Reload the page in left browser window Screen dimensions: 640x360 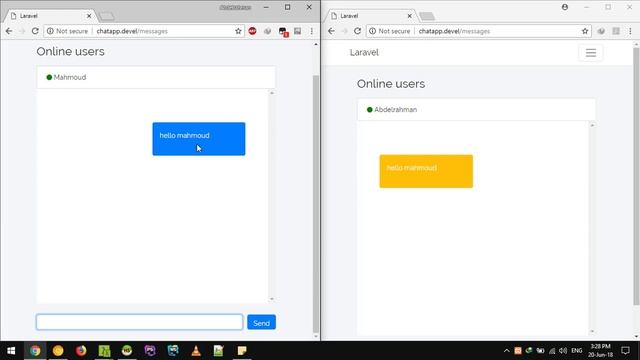(x=35, y=31)
